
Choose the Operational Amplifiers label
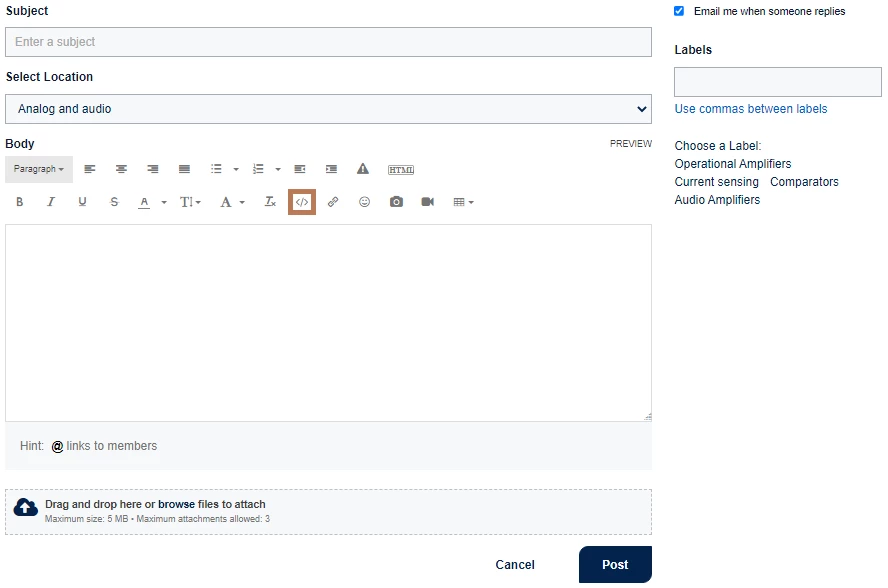[x=733, y=164]
